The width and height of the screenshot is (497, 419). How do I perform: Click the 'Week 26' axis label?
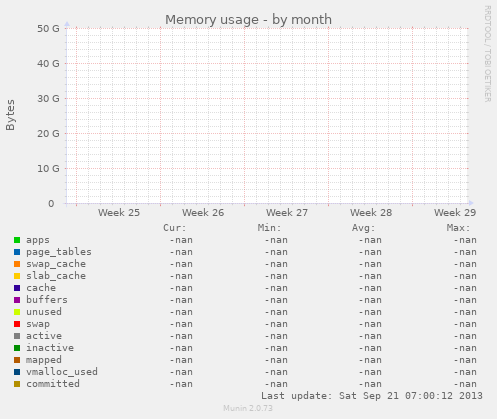[x=203, y=213]
